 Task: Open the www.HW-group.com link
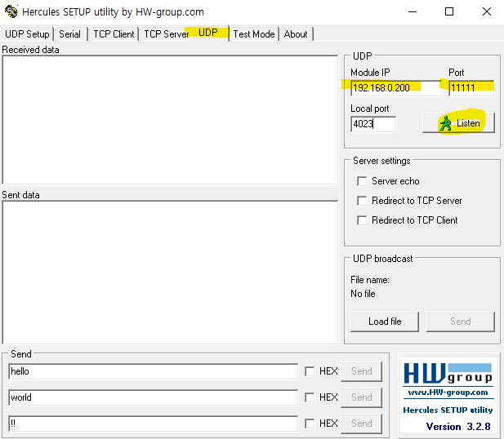tap(448, 392)
